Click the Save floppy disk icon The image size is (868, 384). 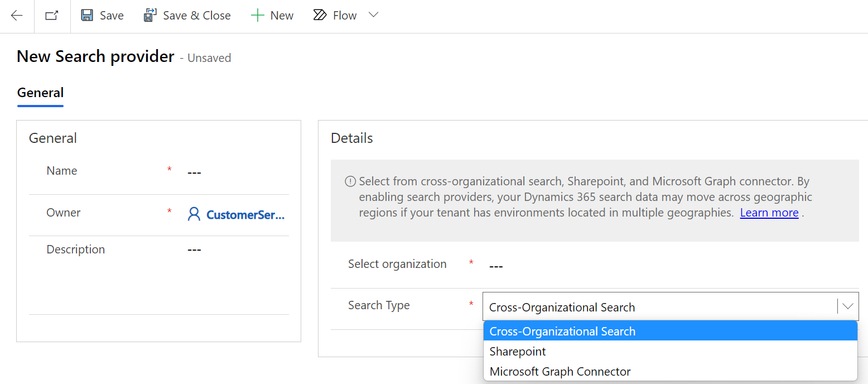point(87,16)
